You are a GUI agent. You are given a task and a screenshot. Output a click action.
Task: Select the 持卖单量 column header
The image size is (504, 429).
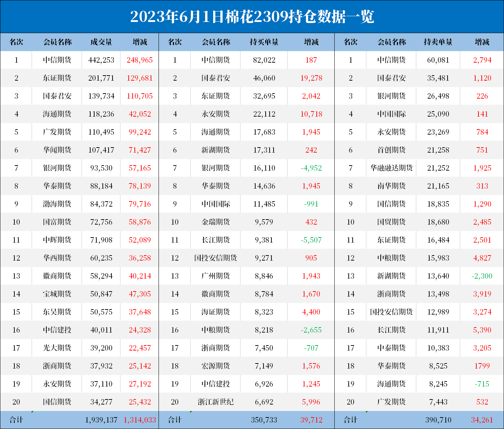438,42
